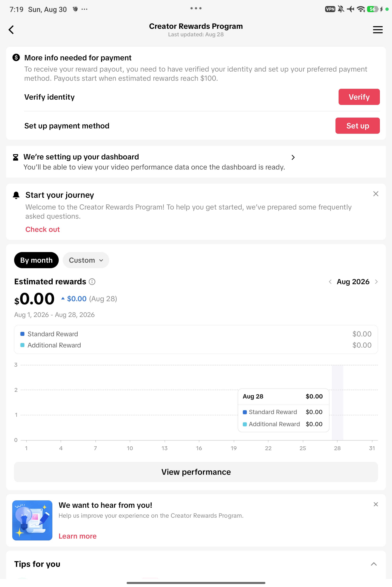This screenshot has height=587, width=392.
Task: Tap the Estimated rewards info icon
Action: pyautogui.click(x=92, y=282)
